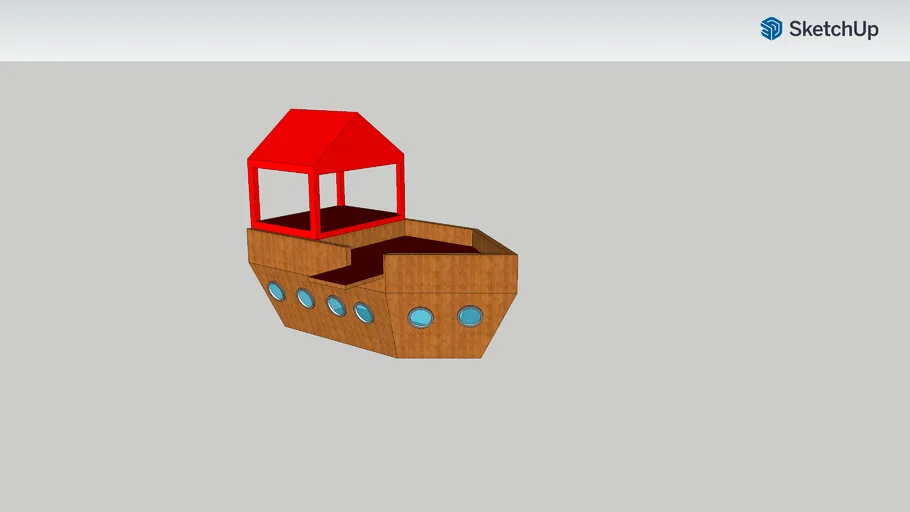The height and width of the screenshot is (512, 910).
Task: Click the empty gray canvas right of the boat
Action: pyautogui.click(x=700, y=300)
